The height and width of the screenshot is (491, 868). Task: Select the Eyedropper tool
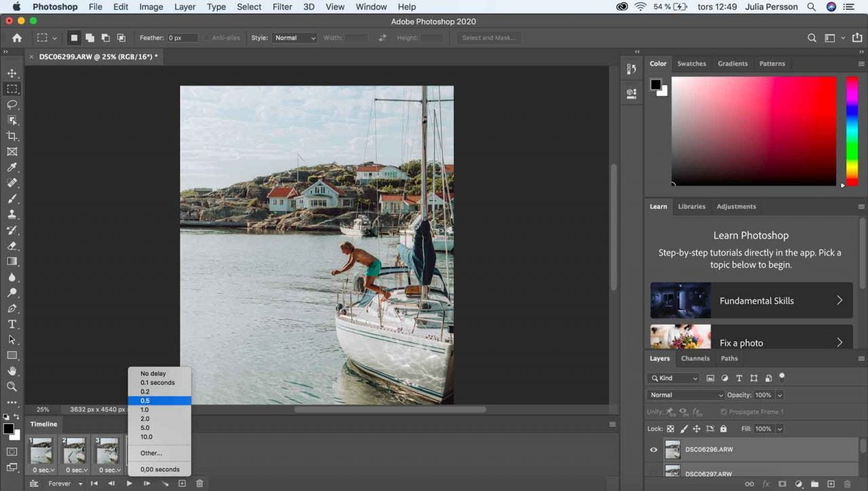click(x=12, y=168)
